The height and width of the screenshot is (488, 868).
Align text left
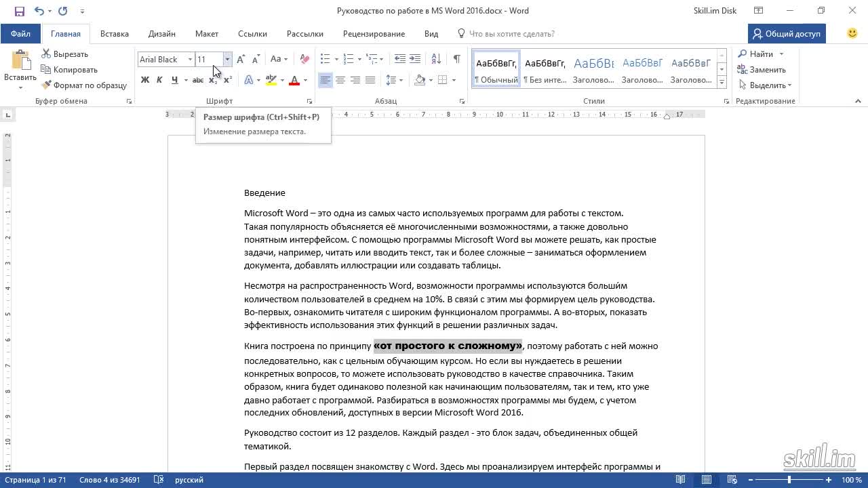tap(325, 80)
